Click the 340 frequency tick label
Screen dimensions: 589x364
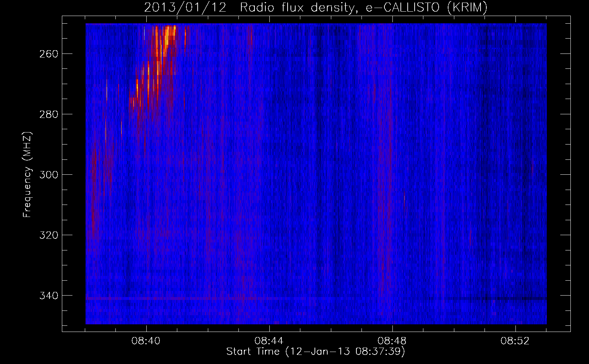tap(49, 296)
